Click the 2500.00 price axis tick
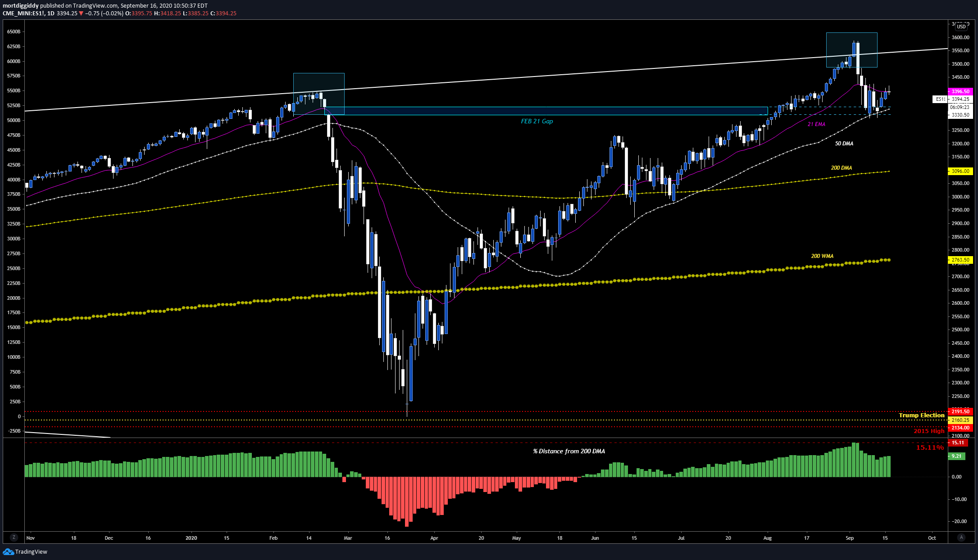This screenshot has height=560, width=978. [x=960, y=330]
